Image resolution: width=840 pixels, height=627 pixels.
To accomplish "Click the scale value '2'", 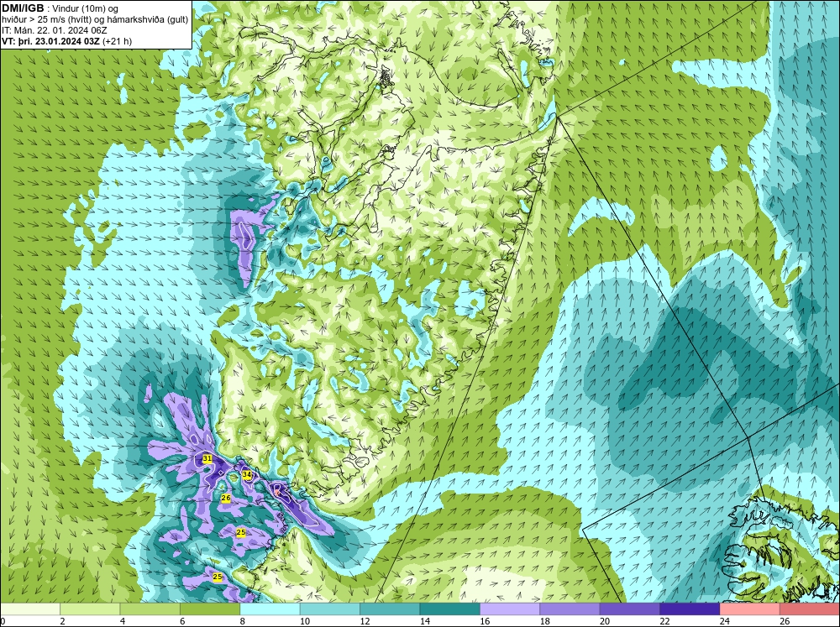I will 62,621.
